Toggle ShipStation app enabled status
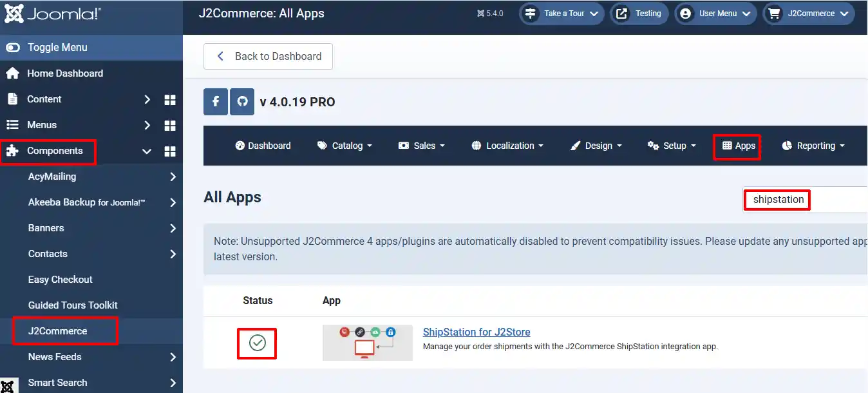 (x=258, y=343)
